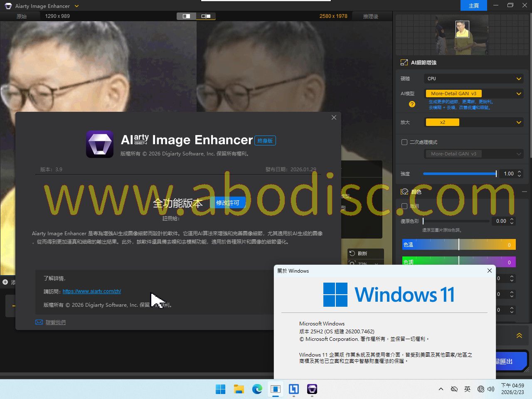
Task: Click the Aiarty Image Enhancer taskbar icon
Action: coord(312,389)
